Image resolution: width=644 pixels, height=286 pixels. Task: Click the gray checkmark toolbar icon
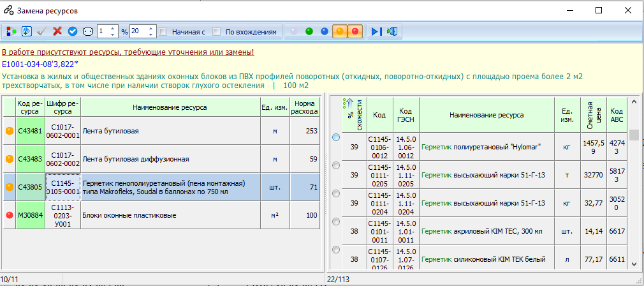[41, 31]
